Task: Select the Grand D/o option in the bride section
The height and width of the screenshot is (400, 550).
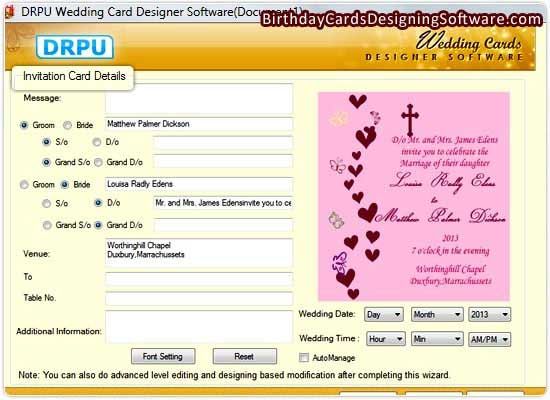Action: pyautogui.click(x=99, y=225)
